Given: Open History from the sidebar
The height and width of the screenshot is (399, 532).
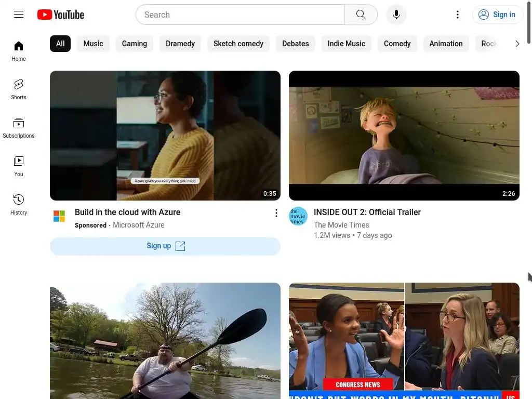Looking at the screenshot, I should coord(19,205).
